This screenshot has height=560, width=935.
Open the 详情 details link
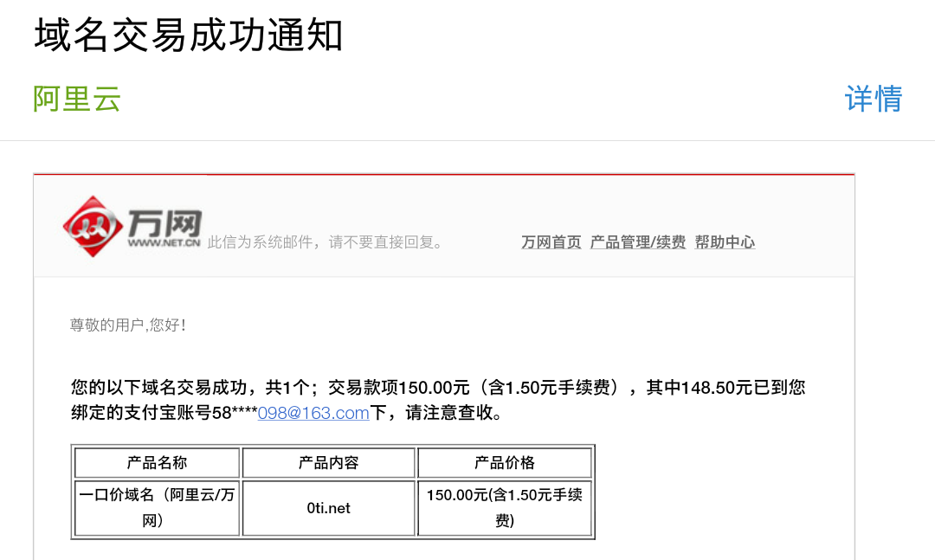(874, 99)
